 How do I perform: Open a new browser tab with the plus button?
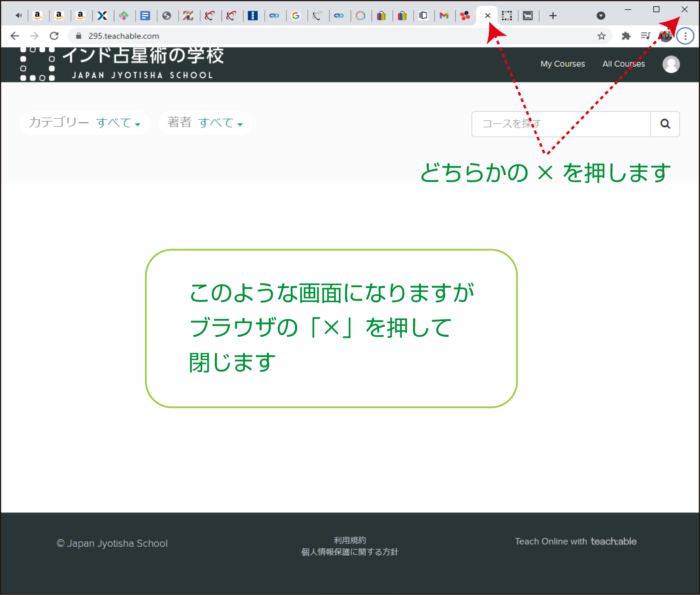click(553, 16)
